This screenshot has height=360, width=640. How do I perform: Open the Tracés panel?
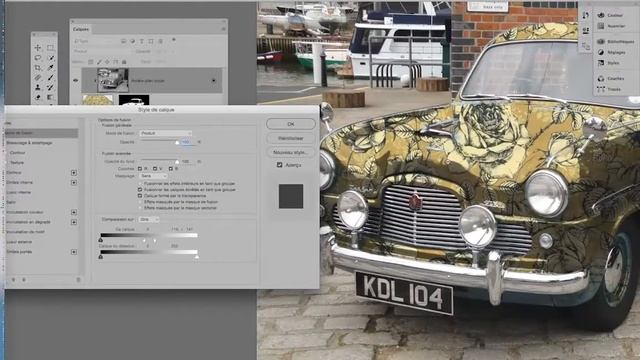point(609,89)
